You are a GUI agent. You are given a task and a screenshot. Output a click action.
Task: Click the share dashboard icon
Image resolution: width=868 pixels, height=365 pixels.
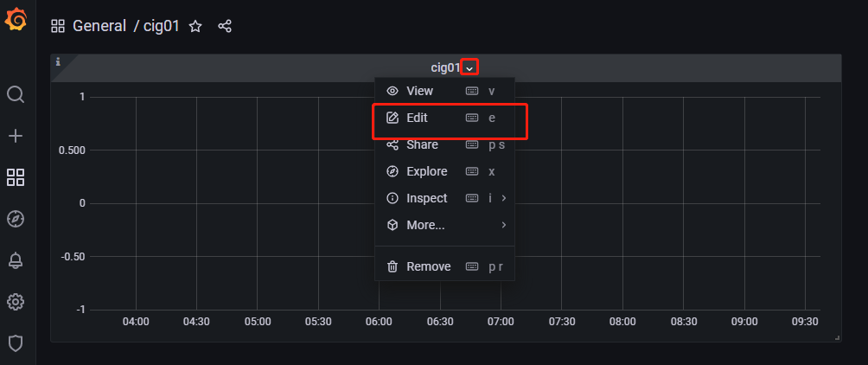(x=225, y=26)
